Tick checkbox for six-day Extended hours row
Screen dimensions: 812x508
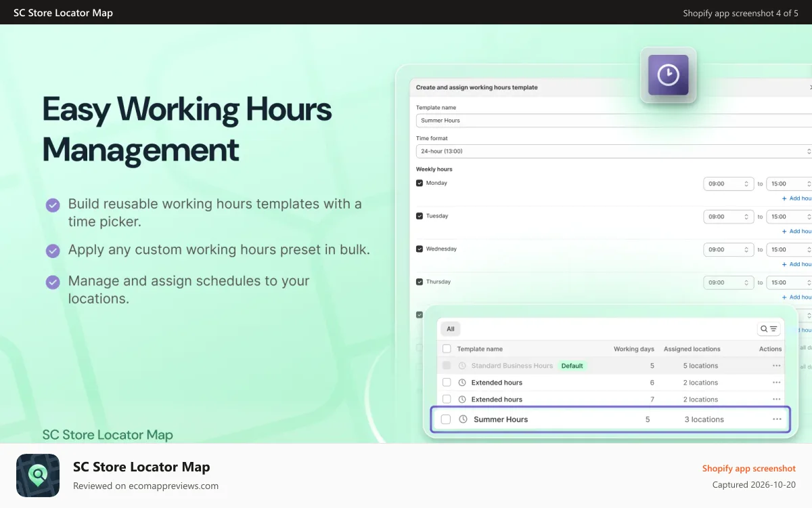tap(447, 383)
